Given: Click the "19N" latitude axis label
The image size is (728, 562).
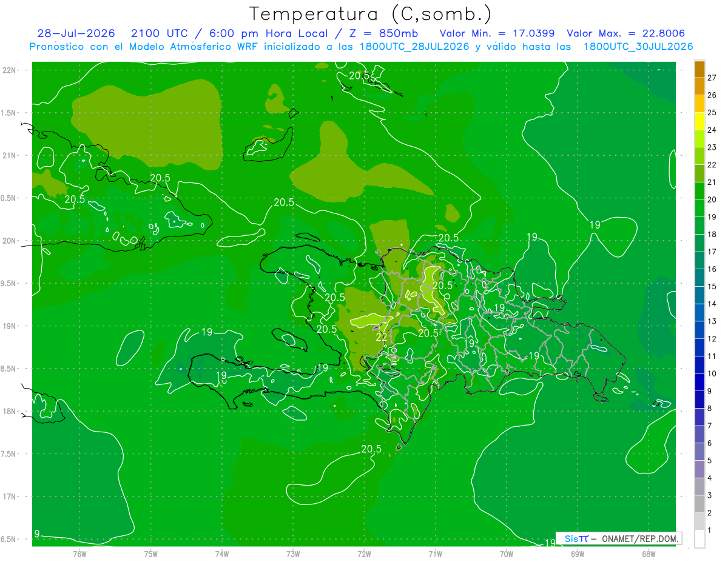Looking at the screenshot, I should [x=9, y=326].
